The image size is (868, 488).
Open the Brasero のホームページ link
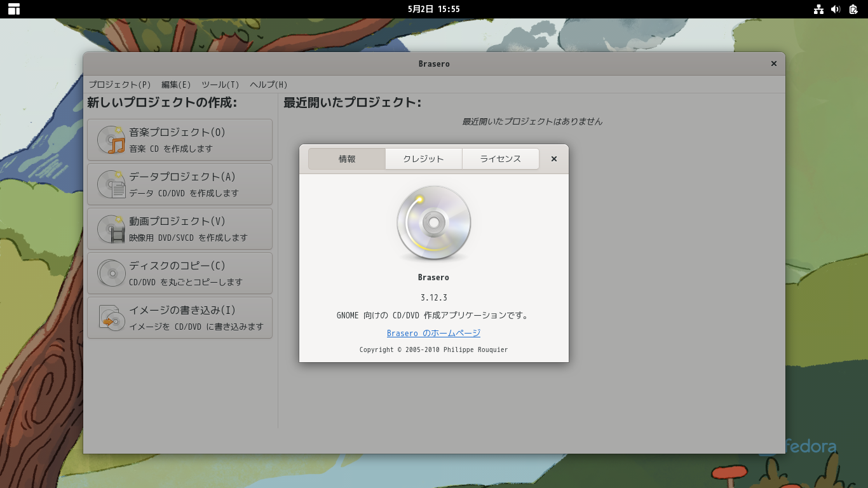click(434, 333)
